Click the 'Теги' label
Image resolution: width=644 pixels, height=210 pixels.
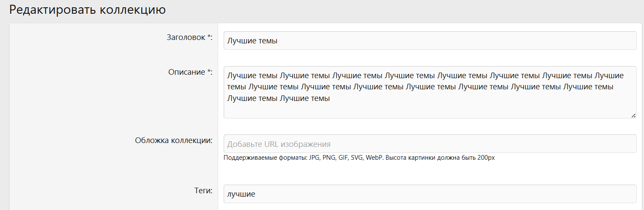[201, 191]
